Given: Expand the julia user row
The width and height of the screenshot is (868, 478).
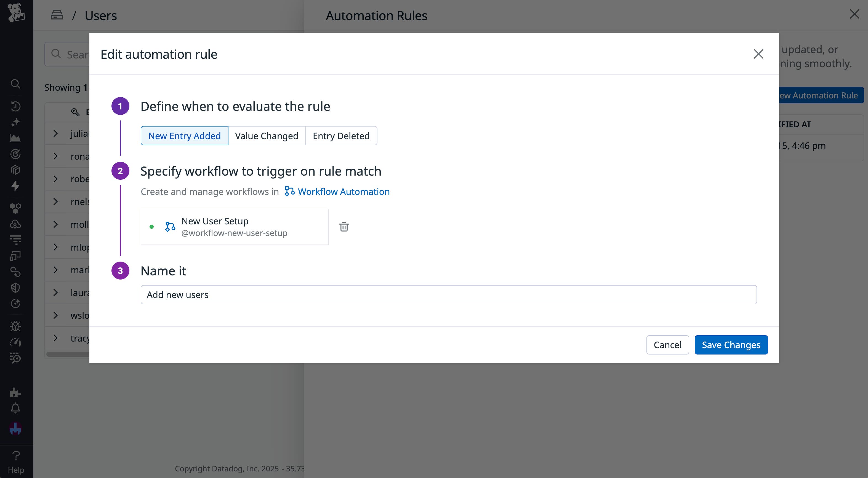Looking at the screenshot, I should (x=56, y=133).
